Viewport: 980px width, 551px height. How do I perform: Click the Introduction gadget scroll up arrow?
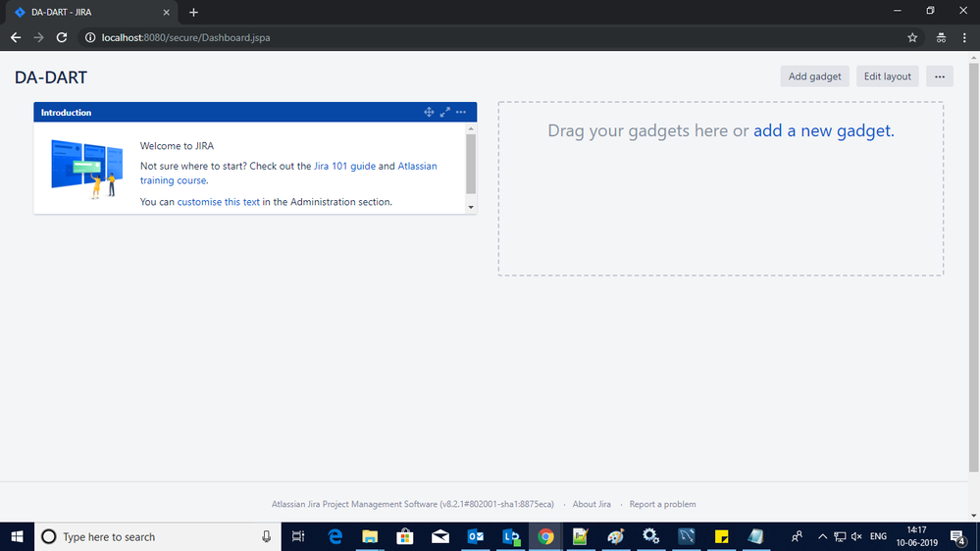[x=471, y=128]
